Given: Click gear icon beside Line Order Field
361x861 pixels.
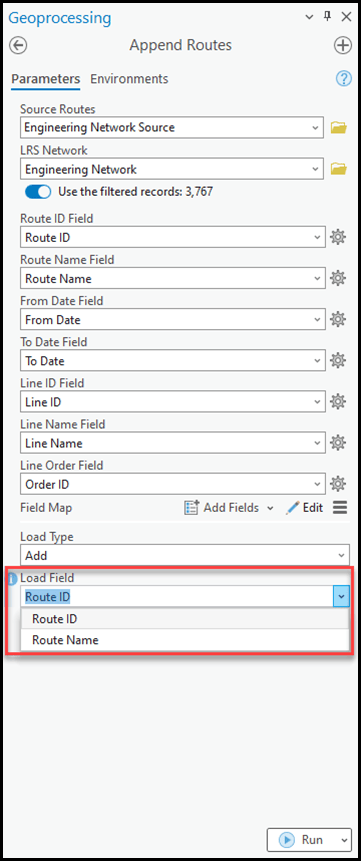Looking at the screenshot, I should pyautogui.click(x=337, y=484).
